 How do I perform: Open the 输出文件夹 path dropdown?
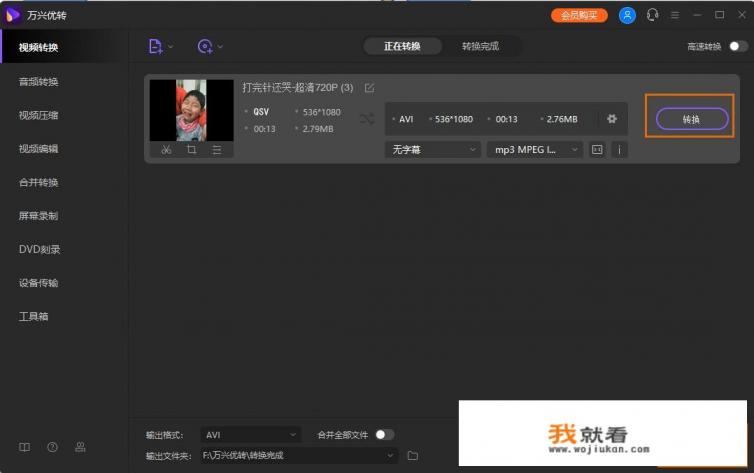299,455
